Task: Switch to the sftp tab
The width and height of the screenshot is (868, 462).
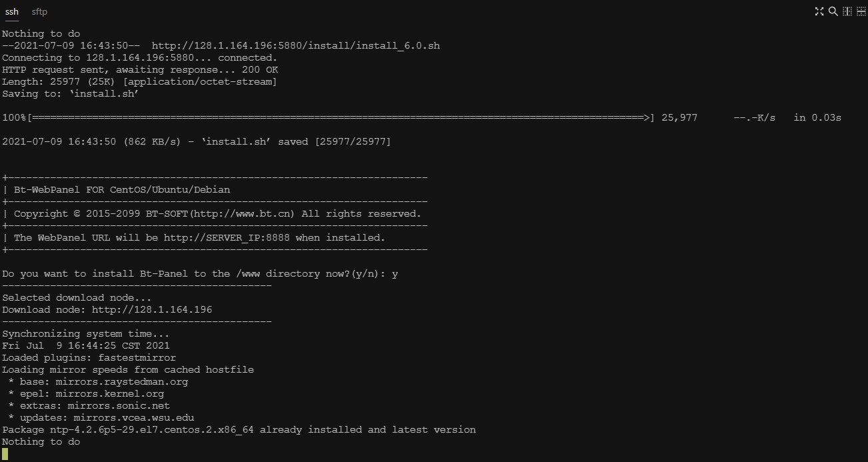Action: [x=39, y=12]
